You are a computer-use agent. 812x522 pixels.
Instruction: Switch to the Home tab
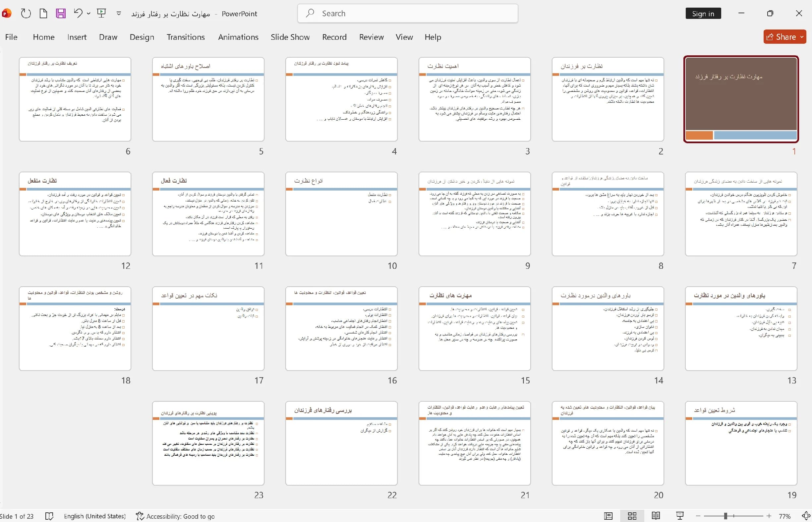tap(44, 37)
